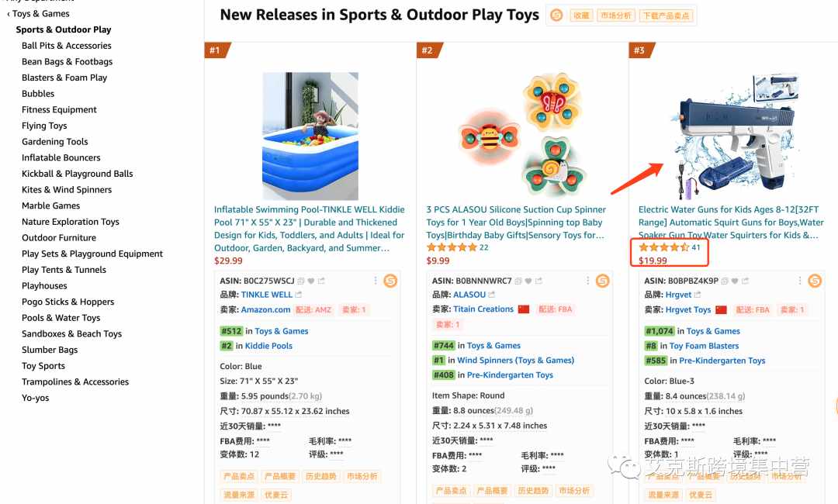Click the 下载产品卖点 button in header
Image resolution: width=838 pixels, height=504 pixels.
(666, 16)
